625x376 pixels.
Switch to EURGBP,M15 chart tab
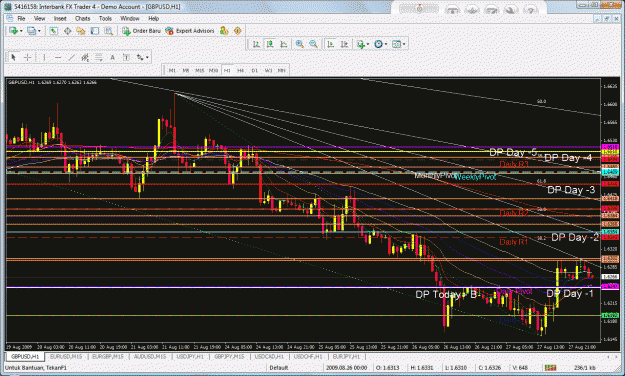[108, 356]
